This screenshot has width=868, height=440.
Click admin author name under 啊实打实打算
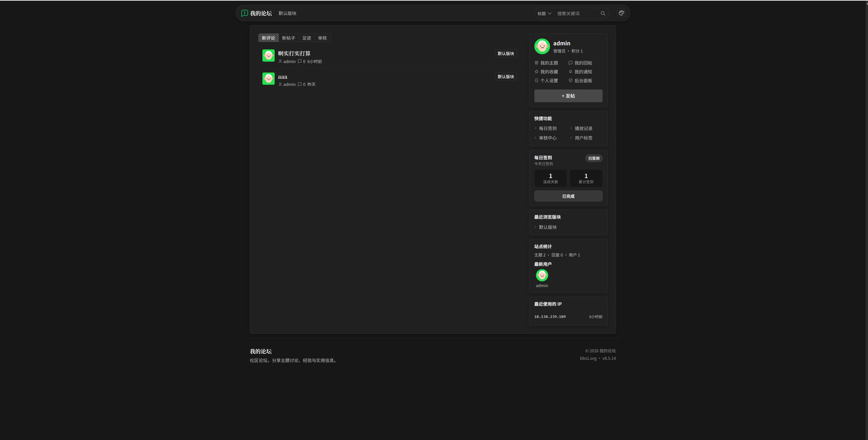point(289,62)
